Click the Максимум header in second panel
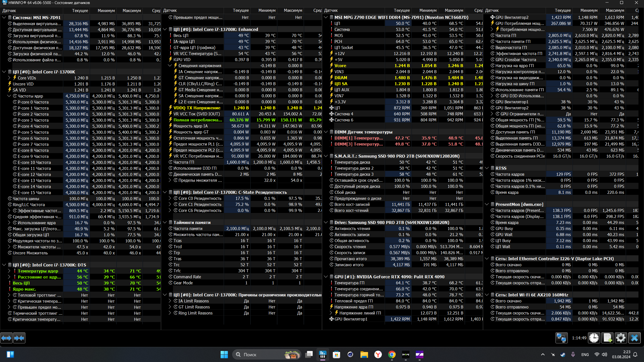 click(x=293, y=11)
